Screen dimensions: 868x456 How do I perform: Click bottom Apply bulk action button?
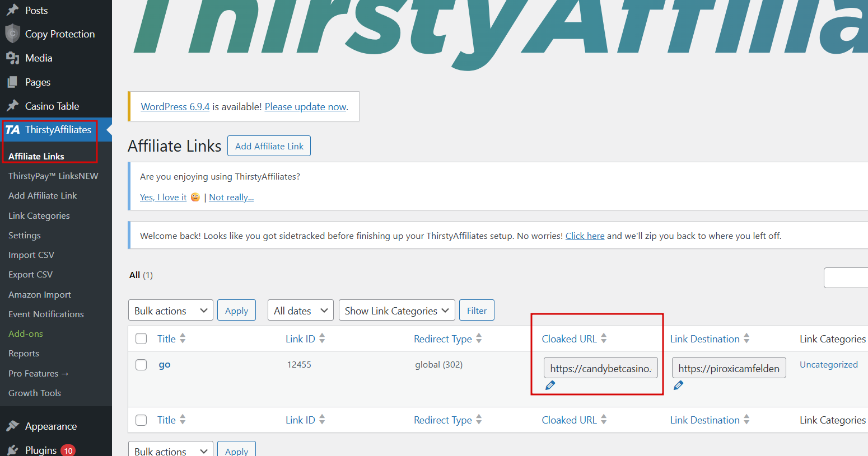tap(236, 449)
